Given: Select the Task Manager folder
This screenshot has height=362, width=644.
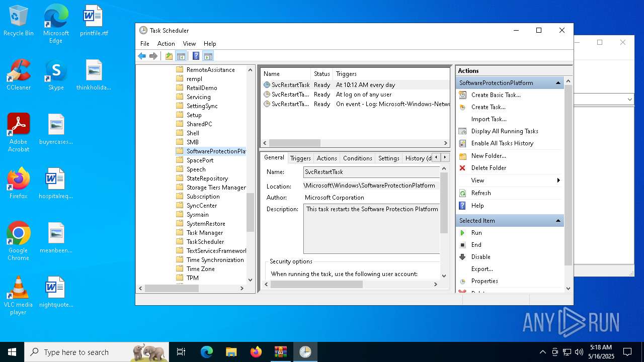Looking at the screenshot, I should pyautogui.click(x=205, y=233).
